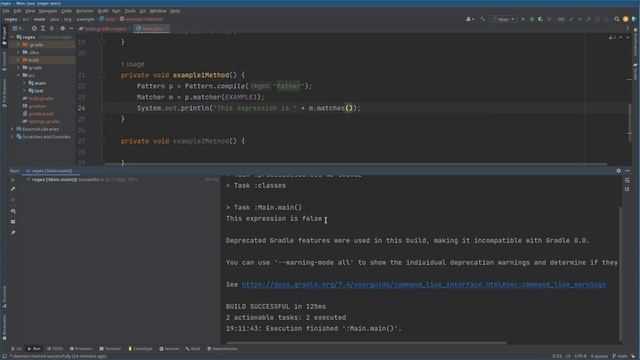Click the Git commit checkmark icon

point(580,19)
